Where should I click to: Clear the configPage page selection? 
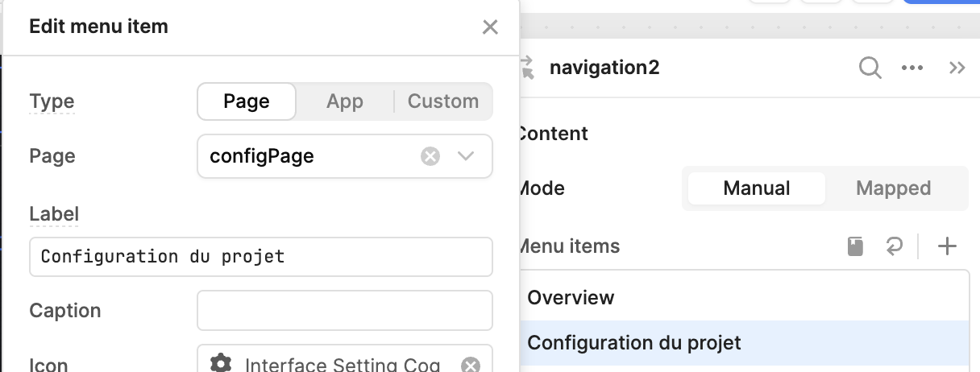[430, 156]
